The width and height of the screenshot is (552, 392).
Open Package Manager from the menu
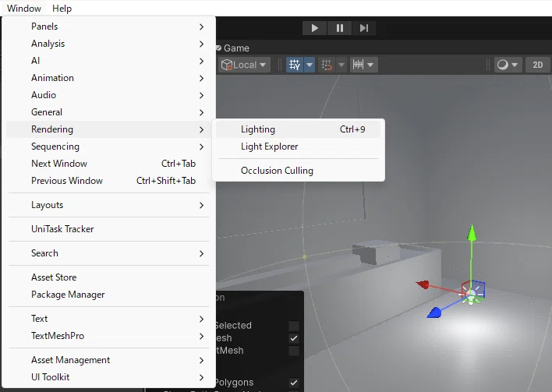tap(108, 295)
